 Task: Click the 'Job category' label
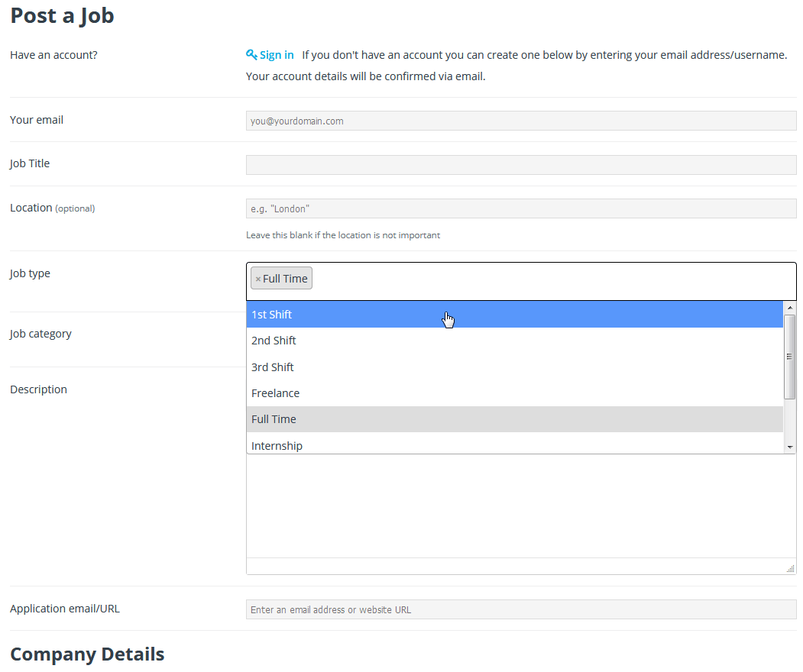[40, 334]
